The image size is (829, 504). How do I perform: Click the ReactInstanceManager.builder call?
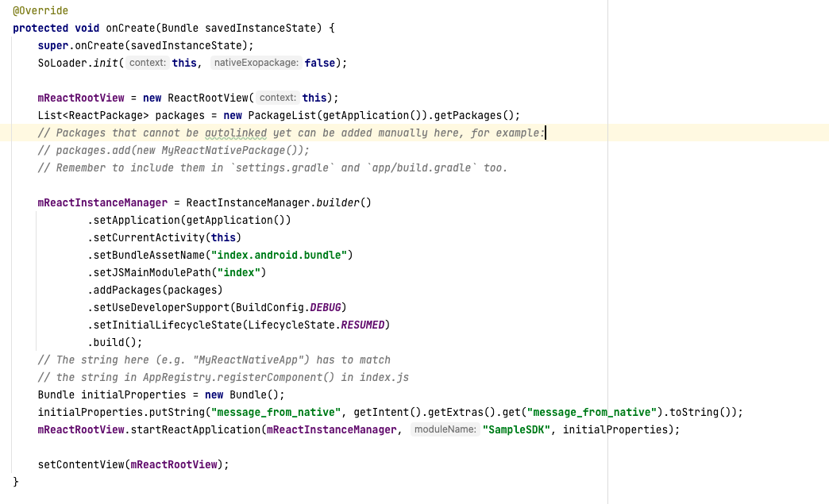(337, 202)
